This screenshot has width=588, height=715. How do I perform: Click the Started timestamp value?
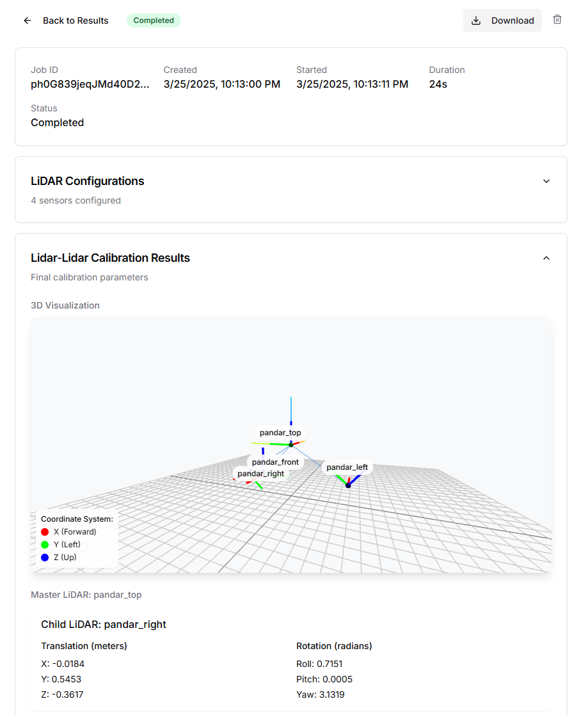pos(353,84)
